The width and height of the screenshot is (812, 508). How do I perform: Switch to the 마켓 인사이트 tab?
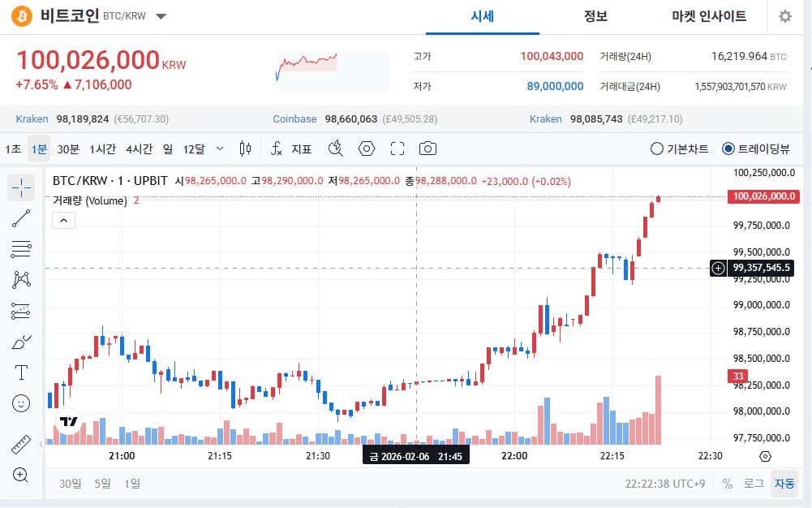pos(709,16)
